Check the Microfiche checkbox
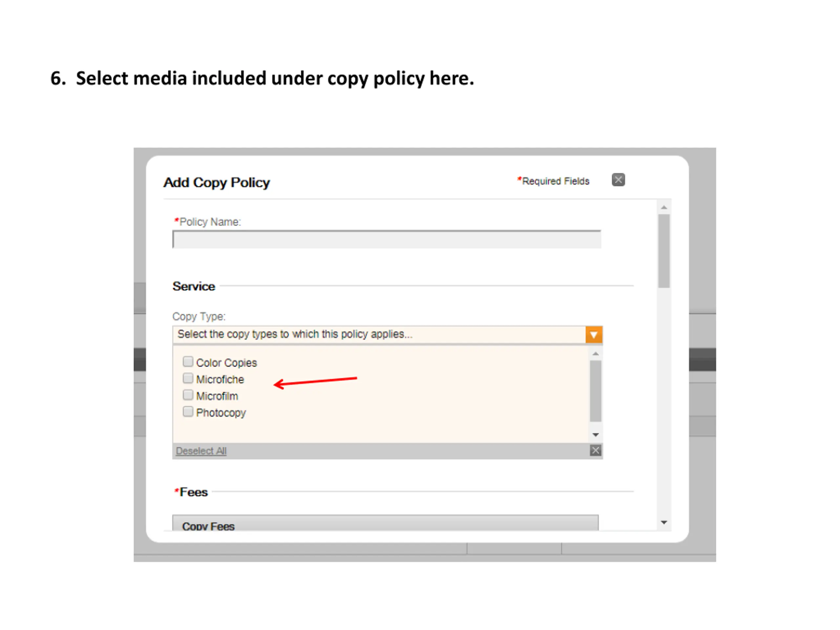Screen dimensions: 840x630 coord(188,378)
